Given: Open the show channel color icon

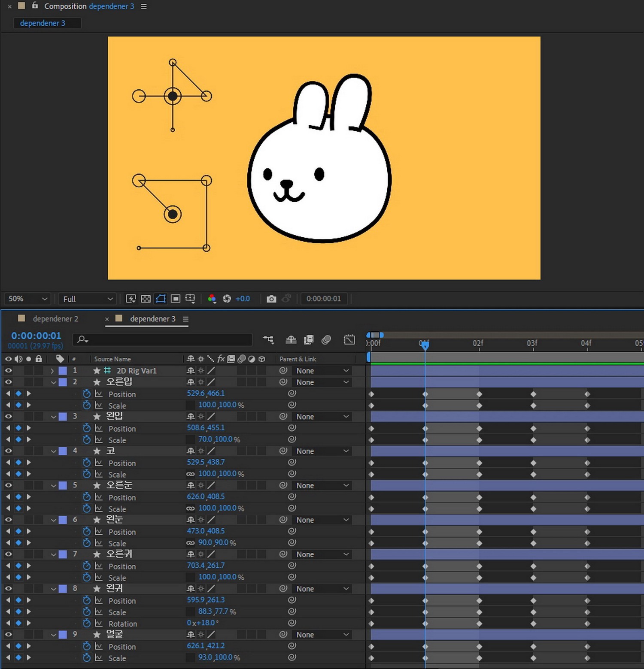Looking at the screenshot, I should tap(212, 299).
